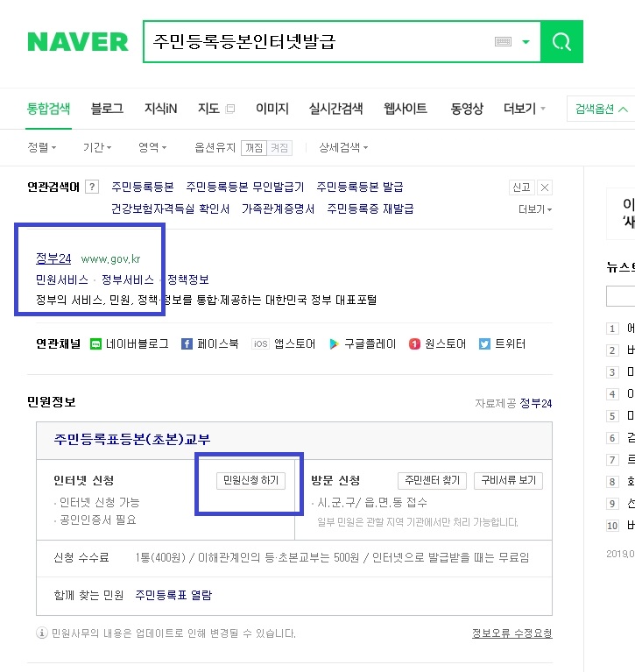Open the 영역 dropdown

point(152,147)
